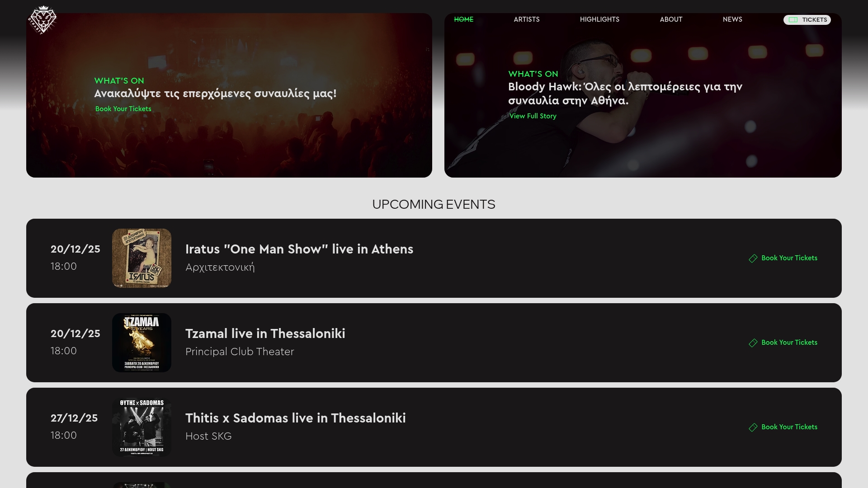Book tickets for Iratus One Man Show
Screen dimensions: 868x488
789,258
